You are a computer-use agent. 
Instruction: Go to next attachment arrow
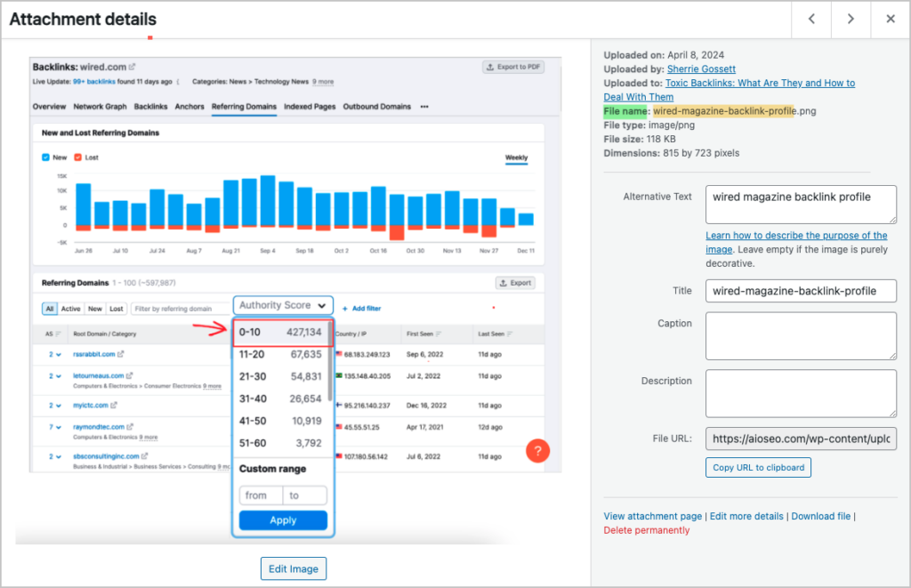851,20
